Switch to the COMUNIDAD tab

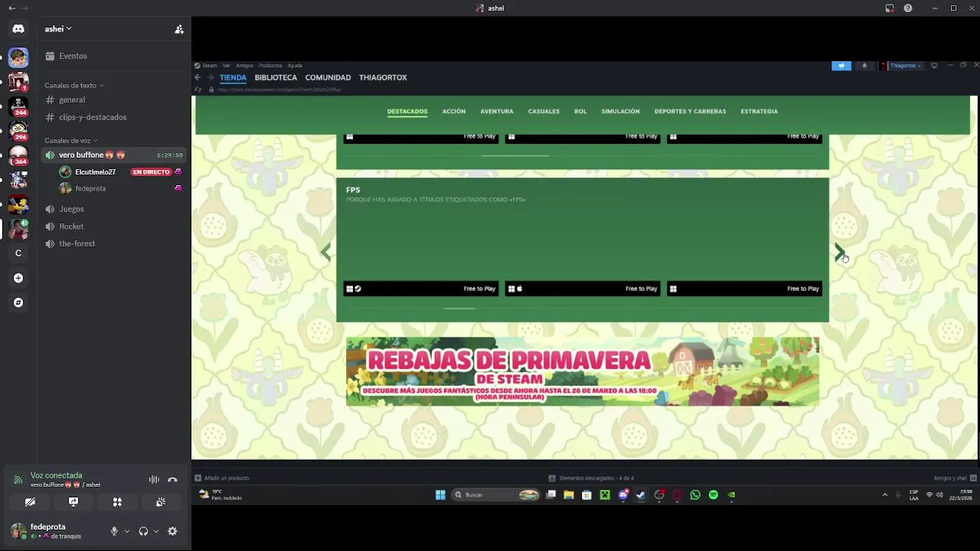[x=328, y=77]
